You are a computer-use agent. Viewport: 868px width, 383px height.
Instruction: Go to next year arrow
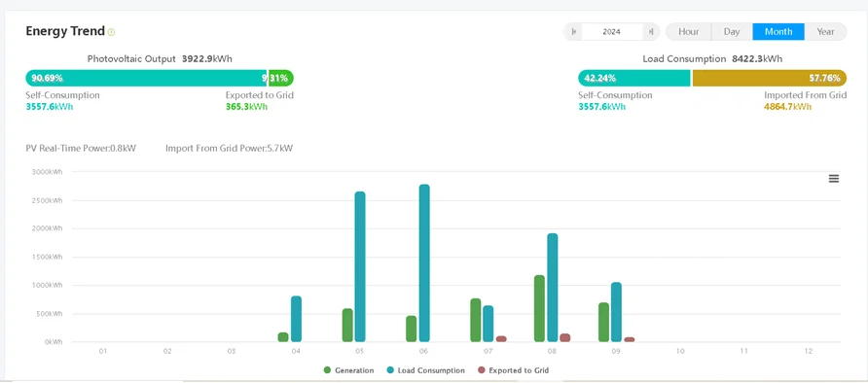pos(651,31)
